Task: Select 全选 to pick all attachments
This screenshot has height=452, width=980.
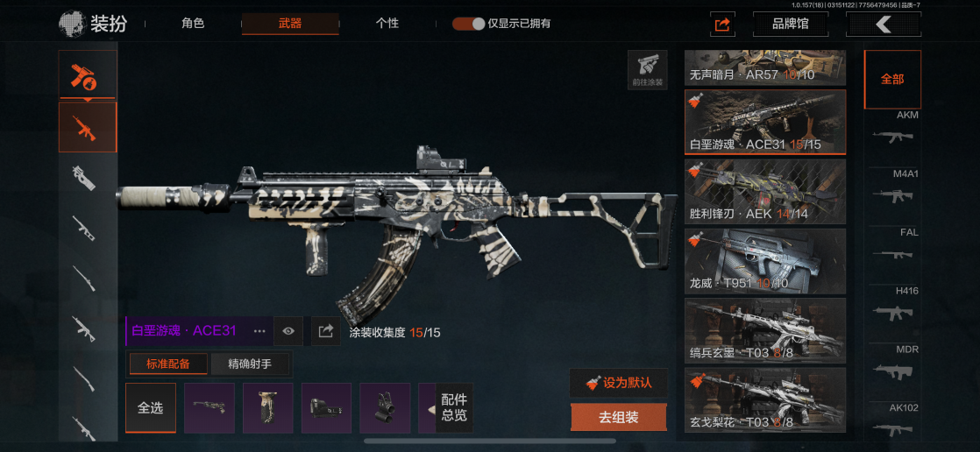Action: click(150, 407)
